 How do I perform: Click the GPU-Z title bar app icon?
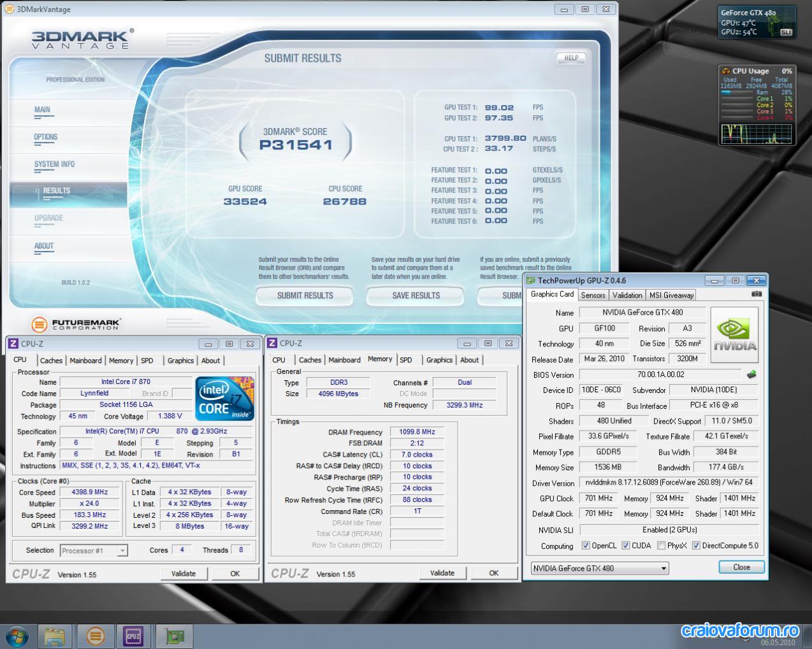click(530, 280)
